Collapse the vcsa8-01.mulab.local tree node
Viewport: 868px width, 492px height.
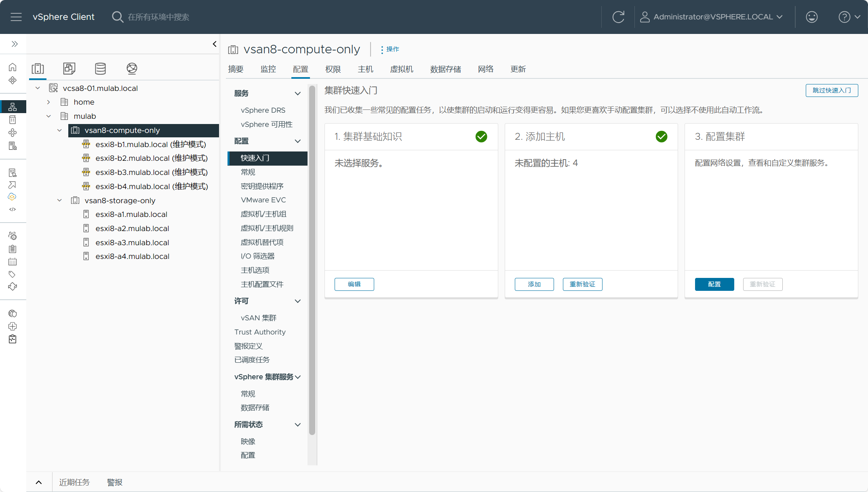[38, 88]
